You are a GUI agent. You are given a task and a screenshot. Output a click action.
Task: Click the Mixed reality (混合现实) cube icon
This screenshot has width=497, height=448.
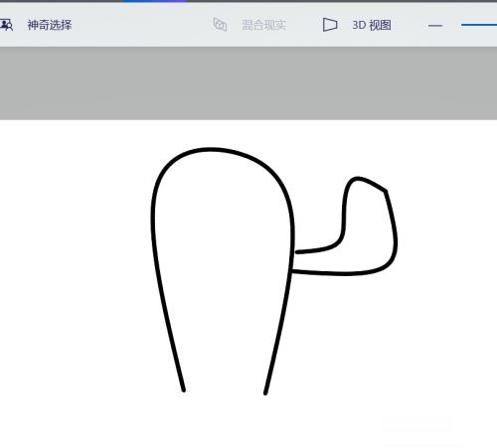pos(220,25)
